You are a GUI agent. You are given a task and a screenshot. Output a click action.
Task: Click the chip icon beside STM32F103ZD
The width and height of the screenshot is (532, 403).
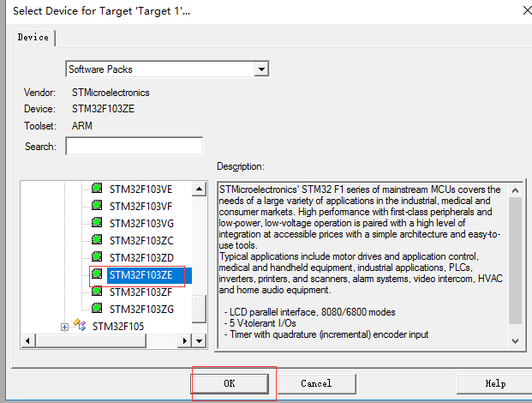coord(97,256)
